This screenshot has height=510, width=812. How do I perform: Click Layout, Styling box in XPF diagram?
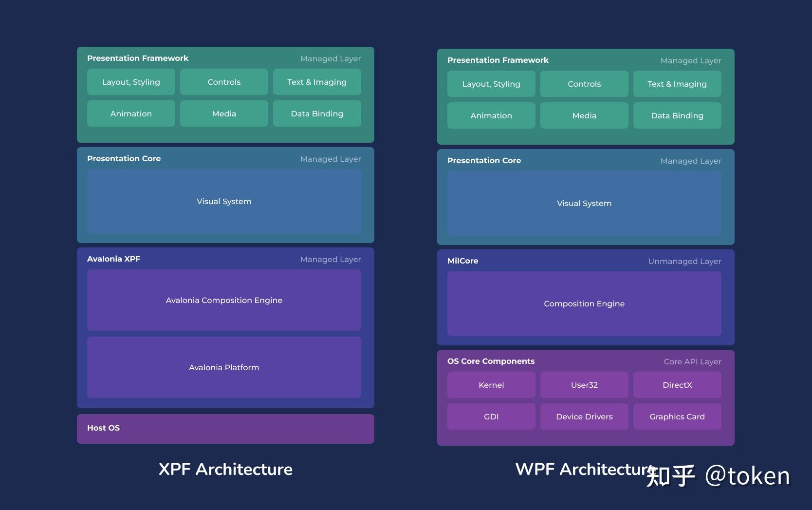(x=131, y=82)
